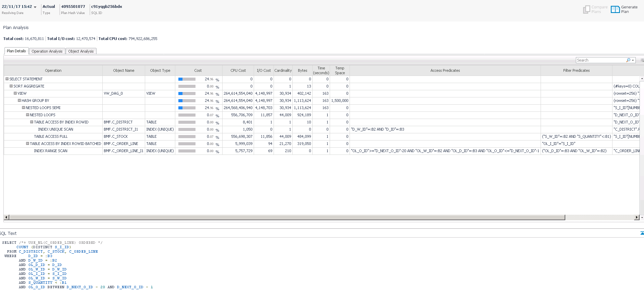
Task: Collapse the SELECT STATEMENT node
Action: [x=7, y=79]
